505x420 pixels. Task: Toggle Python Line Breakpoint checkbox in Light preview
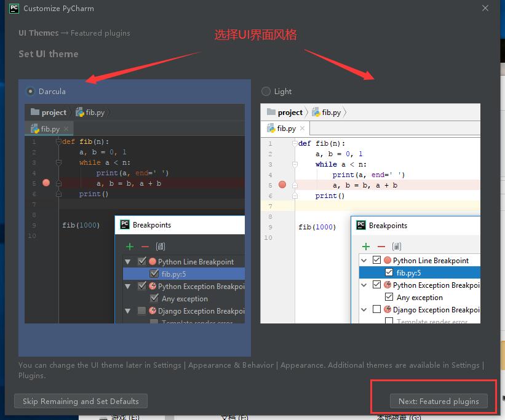point(376,260)
